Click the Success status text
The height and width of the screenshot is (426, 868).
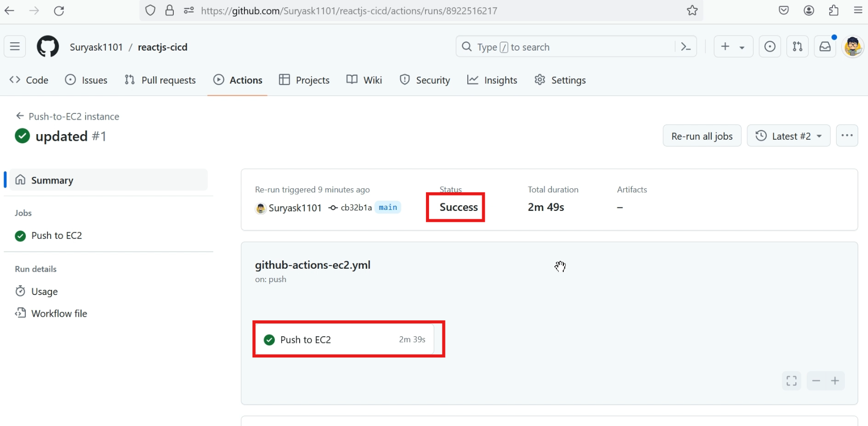click(458, 207)
